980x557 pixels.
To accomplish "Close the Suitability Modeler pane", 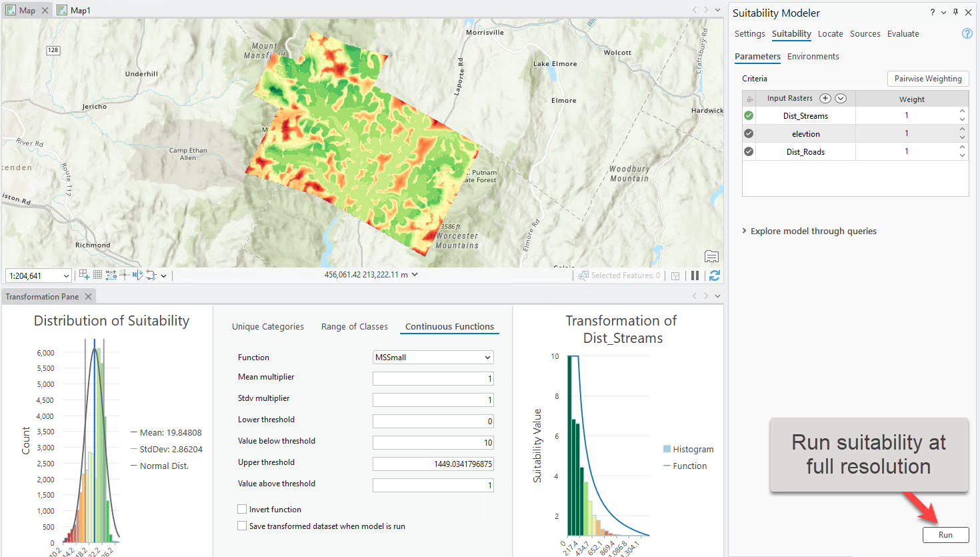I will coord(968,12).
